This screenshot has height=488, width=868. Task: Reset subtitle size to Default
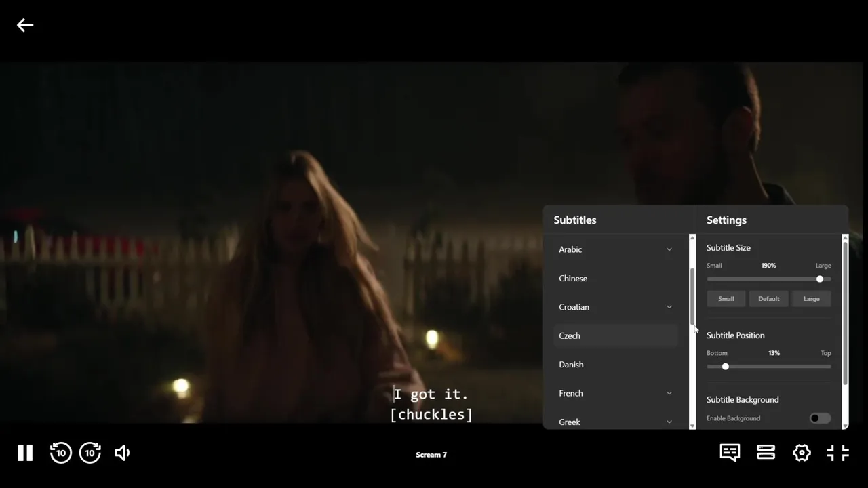(769, 299)
